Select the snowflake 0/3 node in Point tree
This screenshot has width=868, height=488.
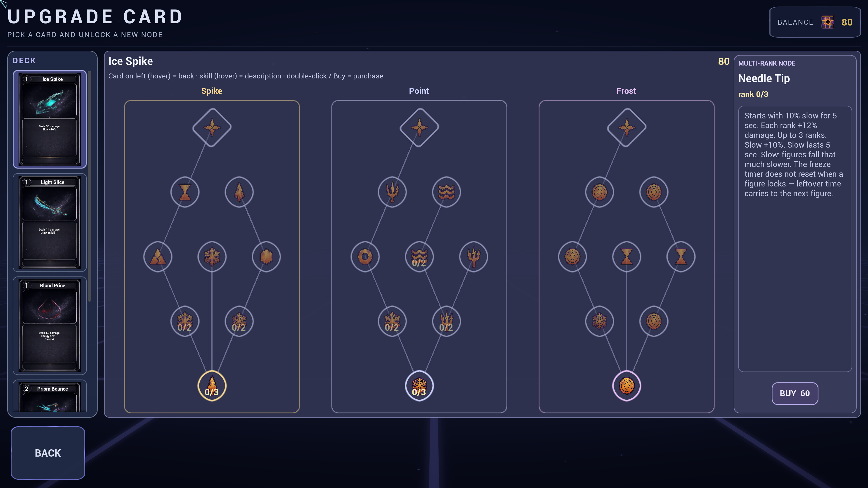pos(419,386)
